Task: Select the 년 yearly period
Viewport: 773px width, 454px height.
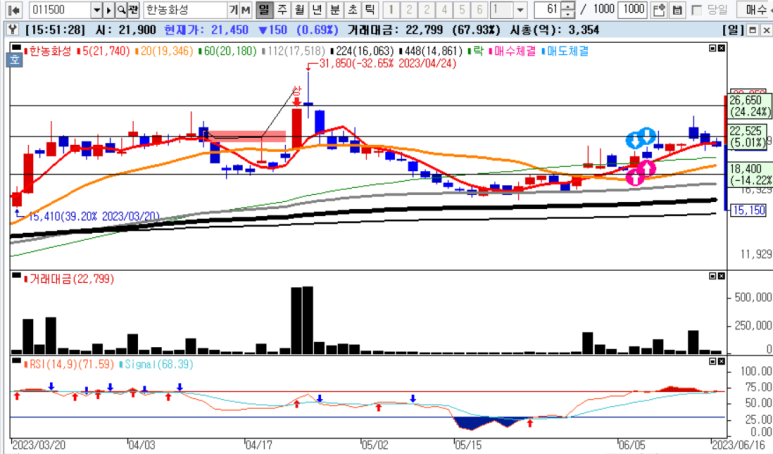Action: point(317,9)
